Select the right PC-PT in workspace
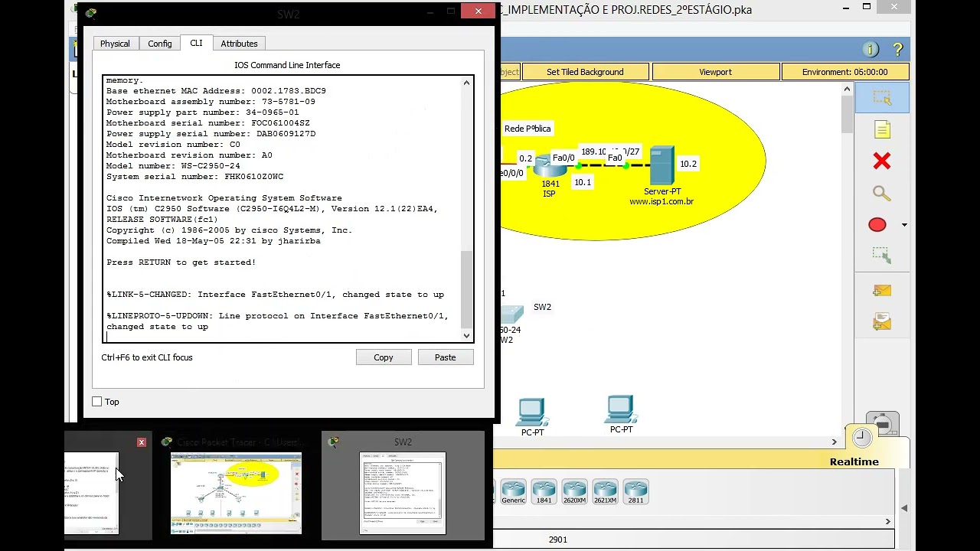Screen dimensions: 980x551 point(620,409)
